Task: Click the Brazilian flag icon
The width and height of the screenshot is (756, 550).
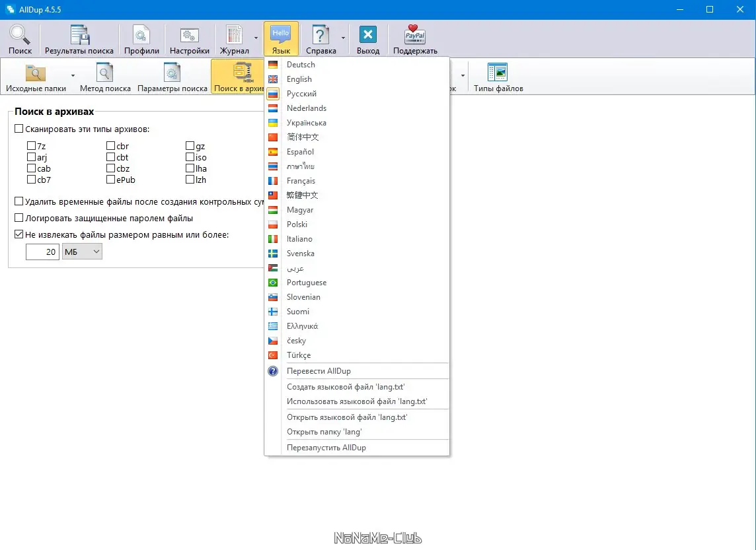Action: click(273, 283)
